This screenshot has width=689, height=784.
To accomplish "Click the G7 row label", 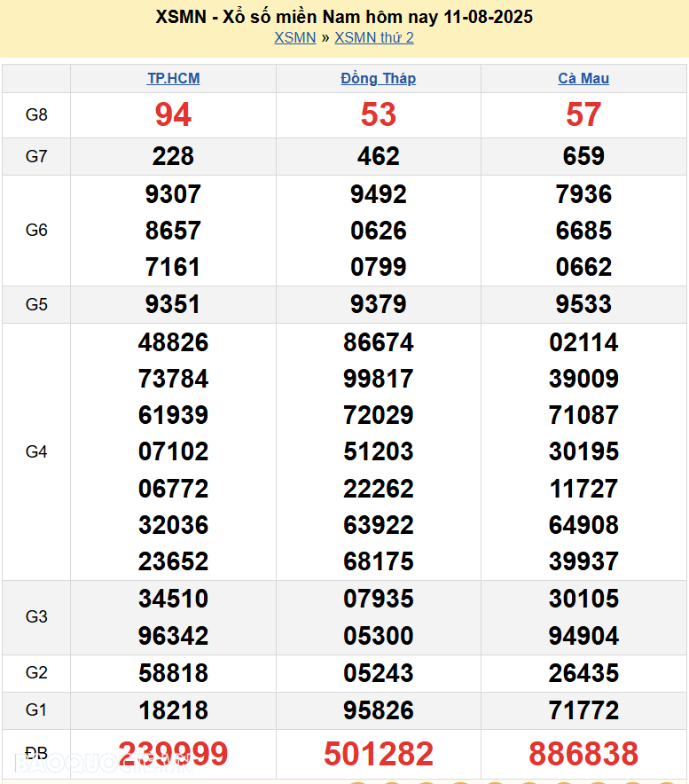I will [x=36, y=157].
